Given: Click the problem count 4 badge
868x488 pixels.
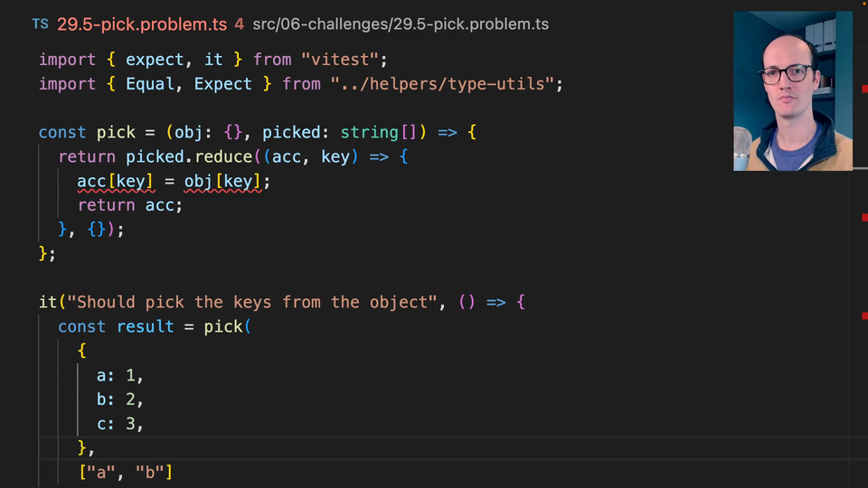Looking at the screenshot, I should (x=239, y=24).
